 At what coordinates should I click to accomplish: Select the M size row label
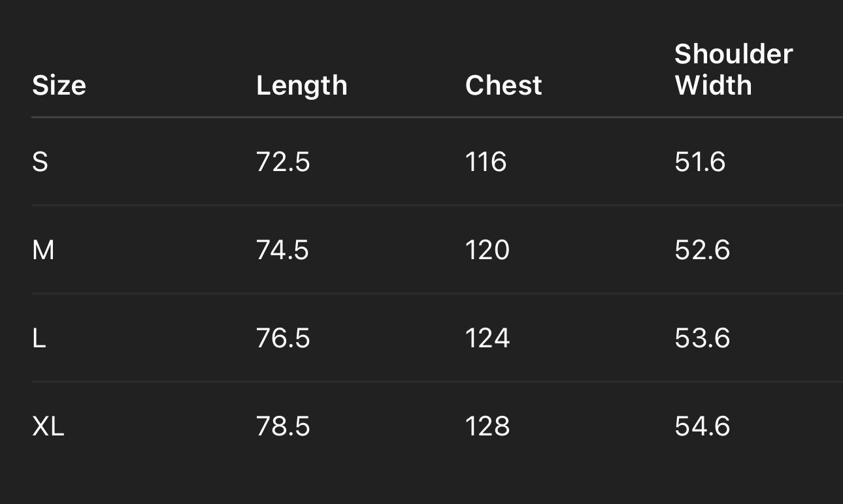[43, 250]
